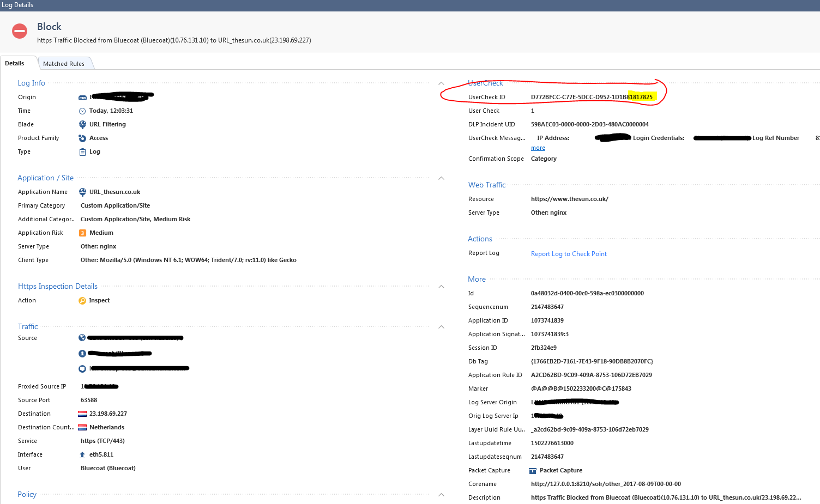This screenshot has width=820, height=504.
Task: Collapse the Log Info section
Action: (x=442, y=83)
